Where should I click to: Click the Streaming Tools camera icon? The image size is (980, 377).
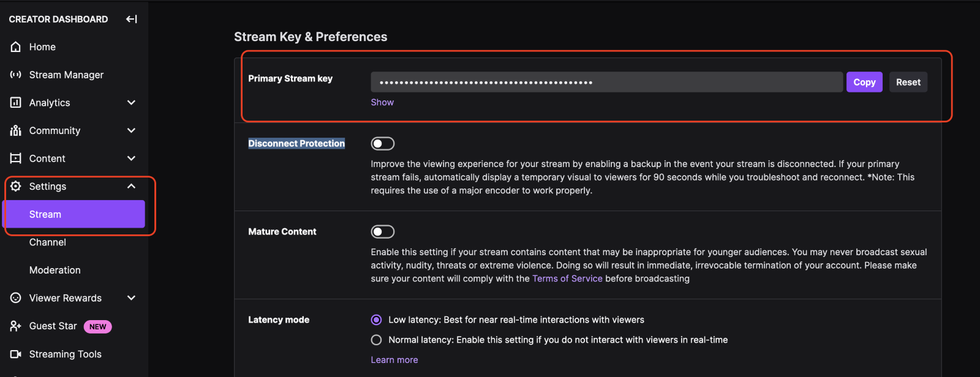click(16, 354)
